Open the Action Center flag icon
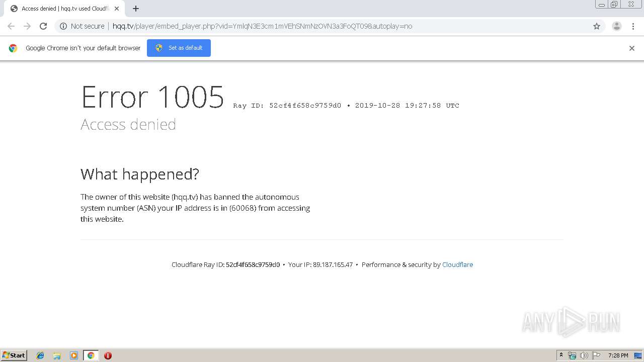Image resolution: width=644 pixels, height=362 pixels. (596, 355)
